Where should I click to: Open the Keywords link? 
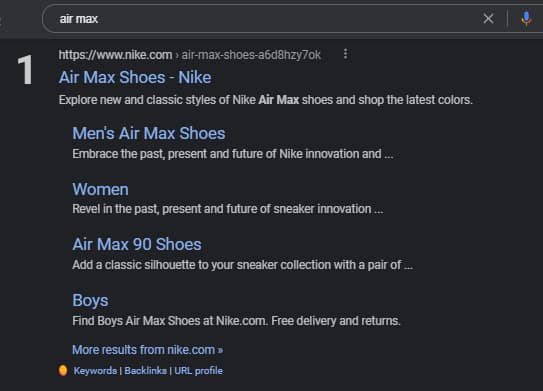coord(95,371)
